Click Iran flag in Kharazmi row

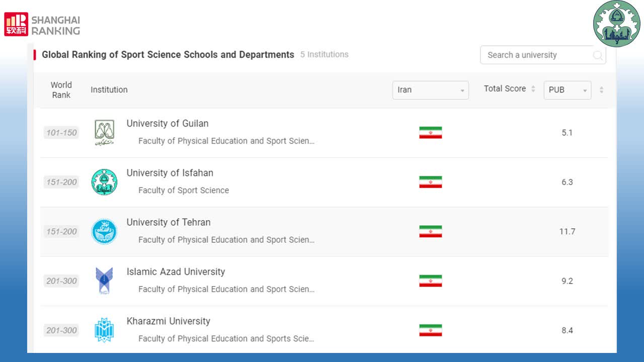coord(430,330)
